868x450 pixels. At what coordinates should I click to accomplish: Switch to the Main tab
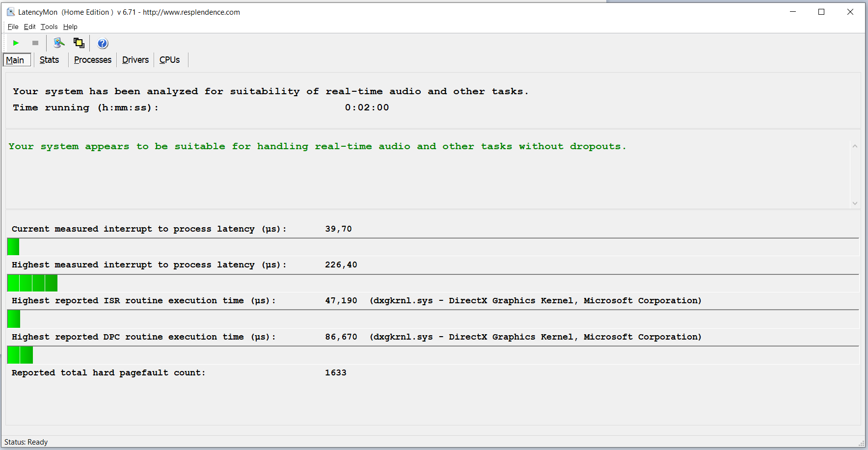17,60
